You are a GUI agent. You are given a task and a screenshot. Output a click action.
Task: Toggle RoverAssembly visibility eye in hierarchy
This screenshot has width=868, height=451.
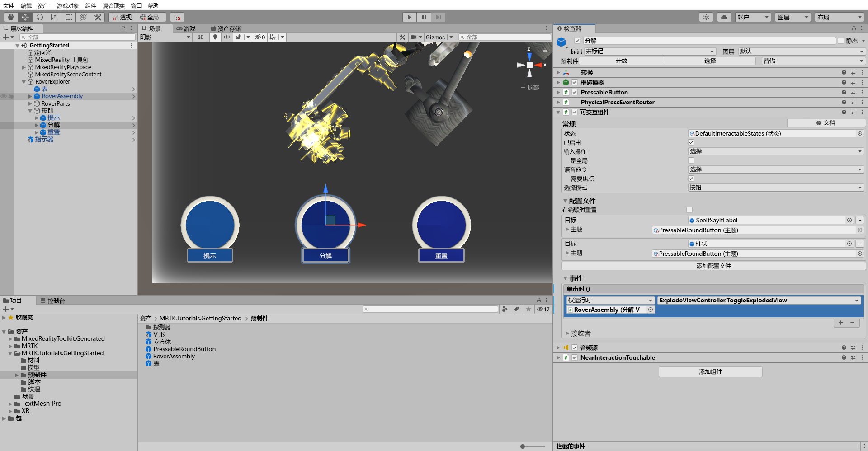coord(4,96)
